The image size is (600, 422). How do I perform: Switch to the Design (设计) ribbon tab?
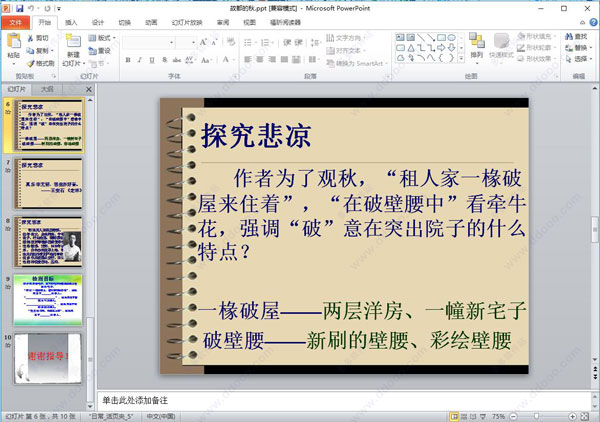coord(98,23)
